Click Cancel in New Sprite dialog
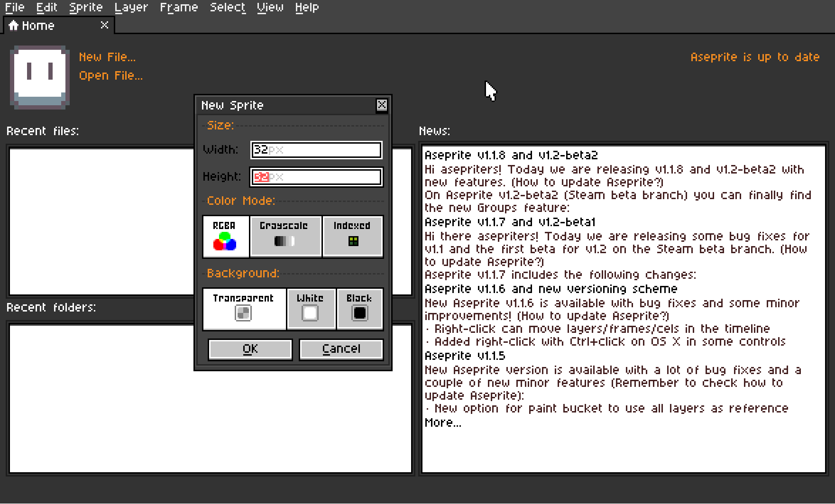 [341, 349]
